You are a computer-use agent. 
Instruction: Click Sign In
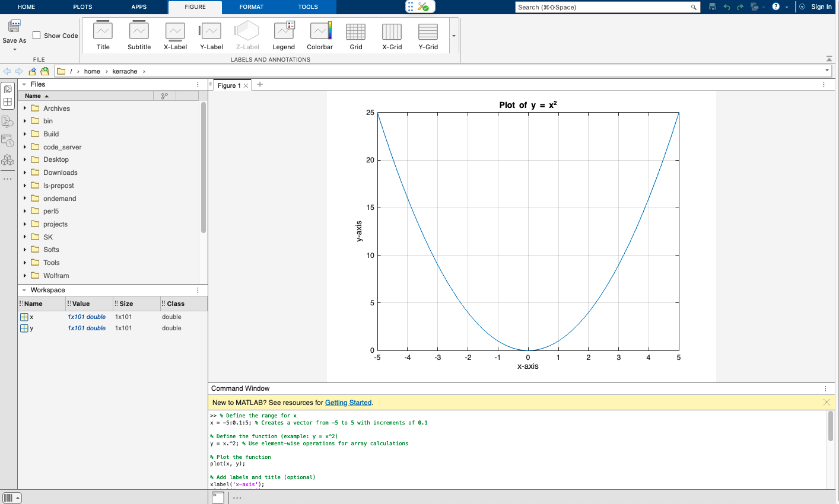(821, 7)
